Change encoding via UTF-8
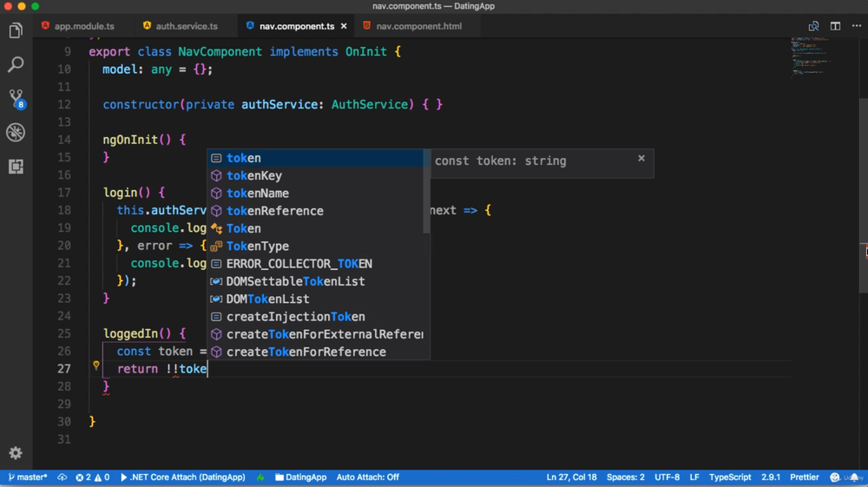 click(x=667, y=477)
